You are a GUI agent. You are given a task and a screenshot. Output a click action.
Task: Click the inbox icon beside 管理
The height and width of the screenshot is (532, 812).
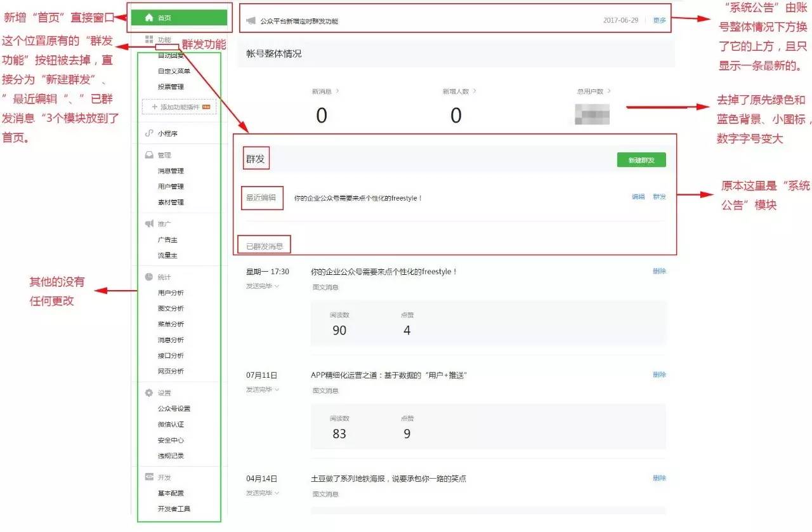click(149, 155)
